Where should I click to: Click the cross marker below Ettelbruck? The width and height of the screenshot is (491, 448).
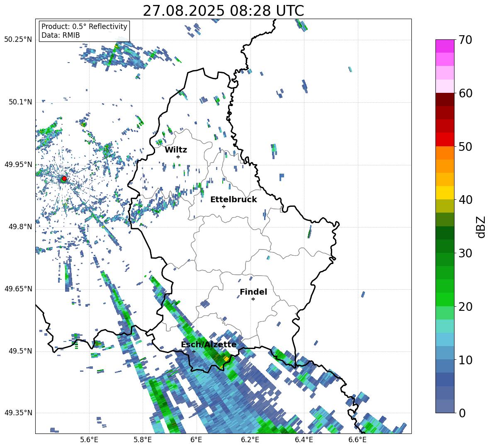tap(224, 206)
